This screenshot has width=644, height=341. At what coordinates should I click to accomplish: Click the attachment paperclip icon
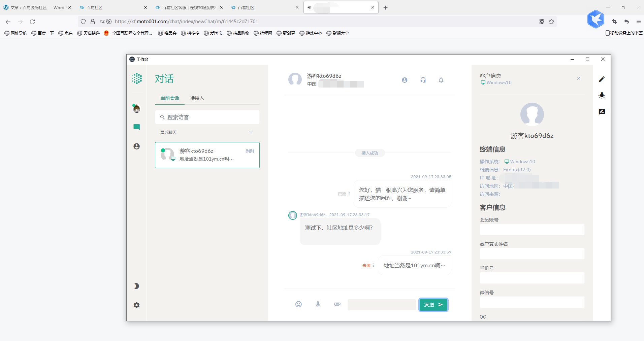pos(337,304)
